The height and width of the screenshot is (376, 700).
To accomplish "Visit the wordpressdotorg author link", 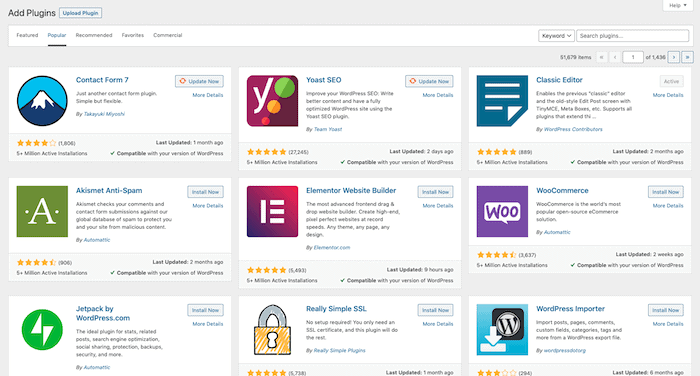I will [565, 351].
